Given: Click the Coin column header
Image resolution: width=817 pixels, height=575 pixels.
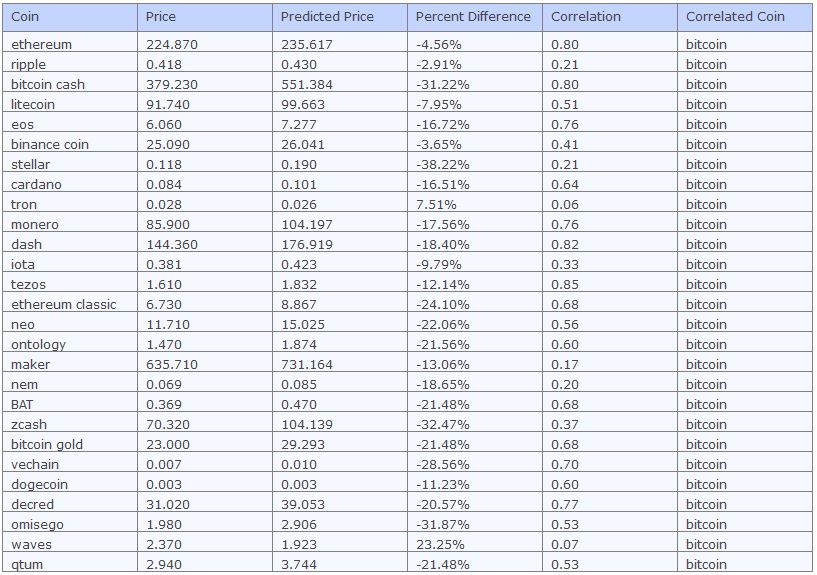Looking at the screenshot, I should tap(70, 17).
